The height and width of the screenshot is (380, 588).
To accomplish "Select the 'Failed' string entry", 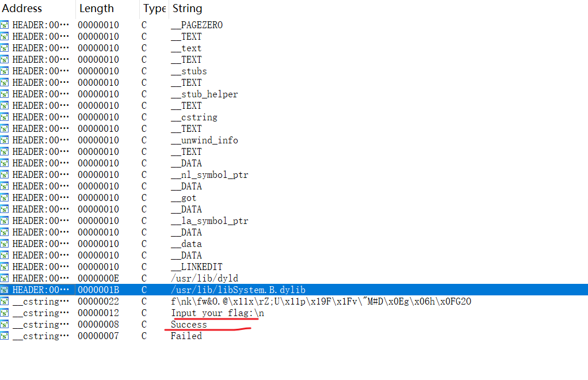I will click(x=186, y=336).
